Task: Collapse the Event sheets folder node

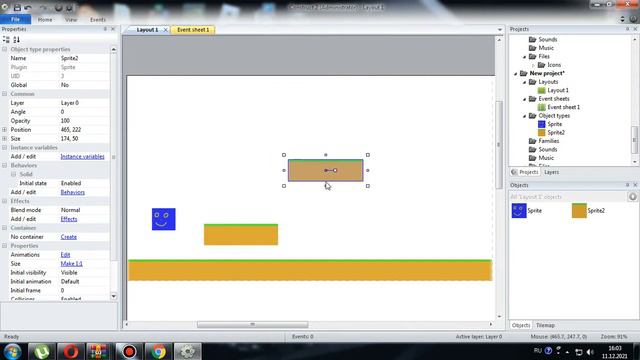Action: pos(524,99)
